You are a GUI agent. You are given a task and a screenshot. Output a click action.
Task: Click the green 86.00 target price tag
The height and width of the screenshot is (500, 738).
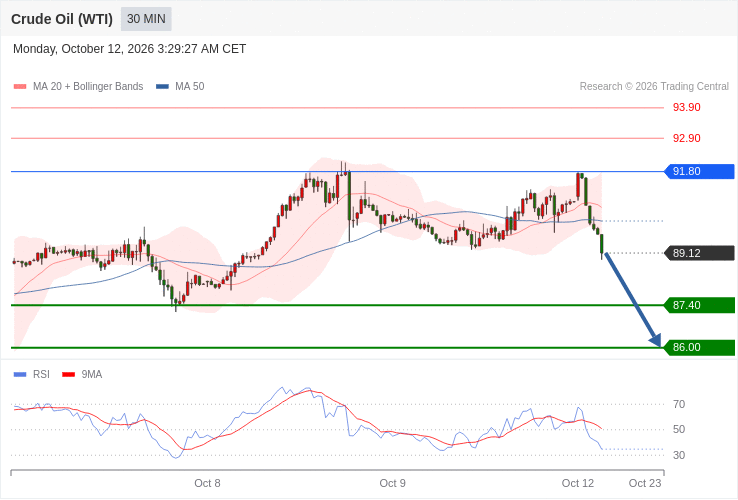(699, 347)
